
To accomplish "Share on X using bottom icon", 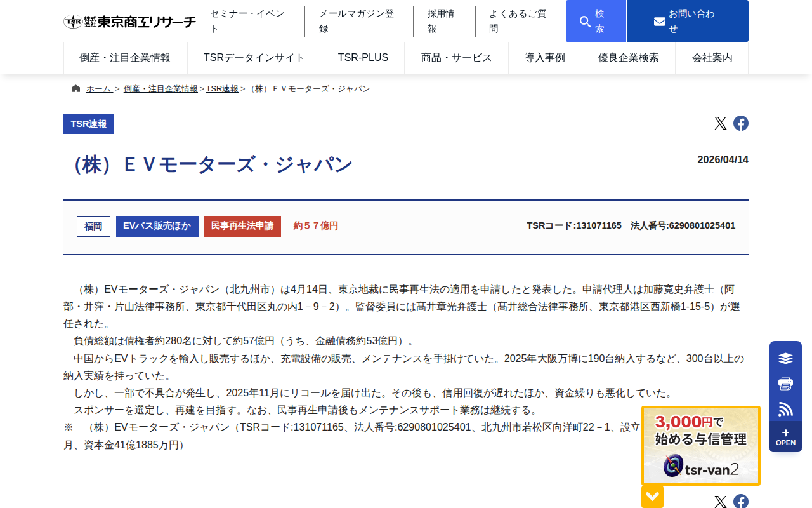I will (721, 502).
